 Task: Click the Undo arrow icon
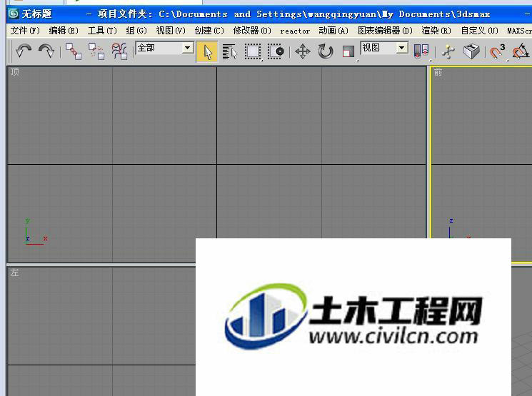[24, 51]
